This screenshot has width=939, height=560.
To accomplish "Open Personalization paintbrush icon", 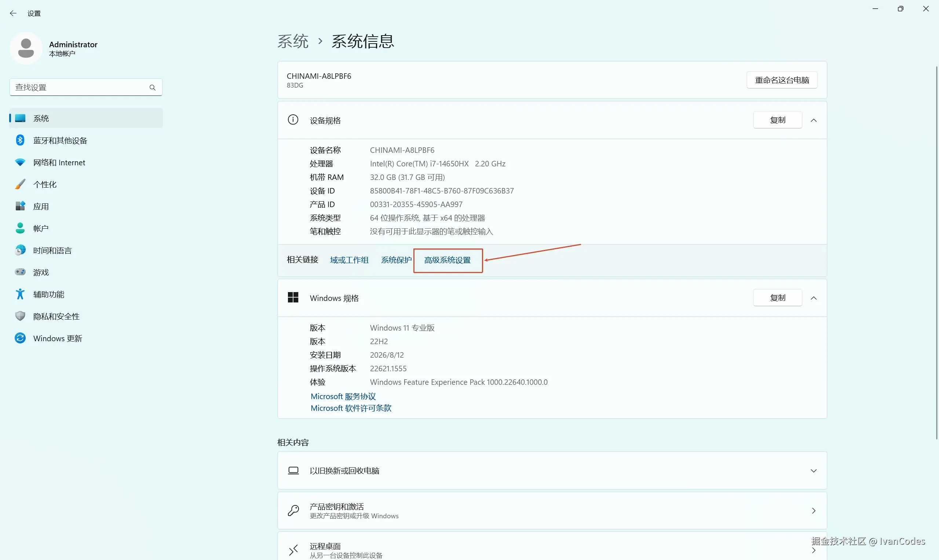I will 20,184.
